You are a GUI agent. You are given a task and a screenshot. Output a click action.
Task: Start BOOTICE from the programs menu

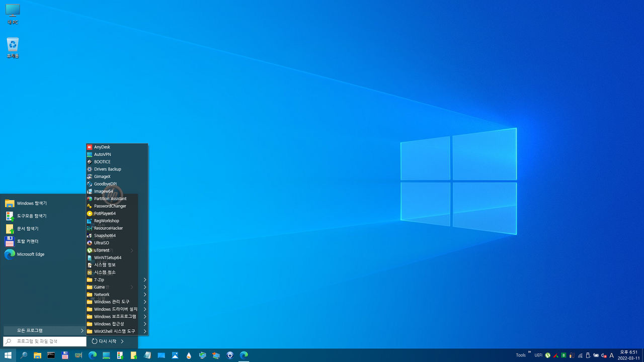tap(117, 162)
